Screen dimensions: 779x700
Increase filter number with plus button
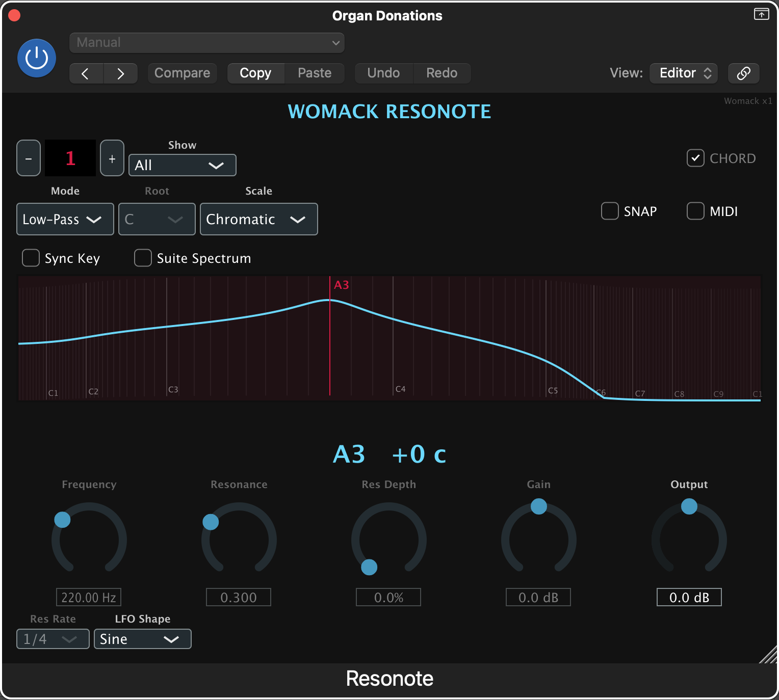click(x=112, y=158)
